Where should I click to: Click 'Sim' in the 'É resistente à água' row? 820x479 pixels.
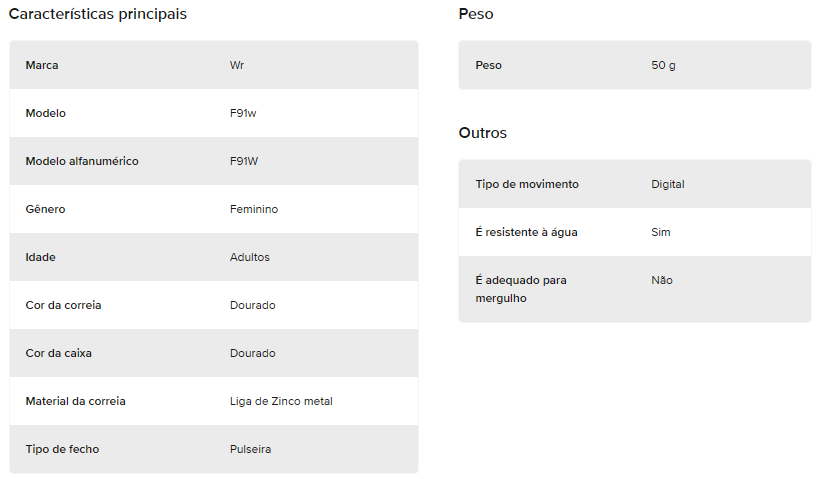click(661, 232)
